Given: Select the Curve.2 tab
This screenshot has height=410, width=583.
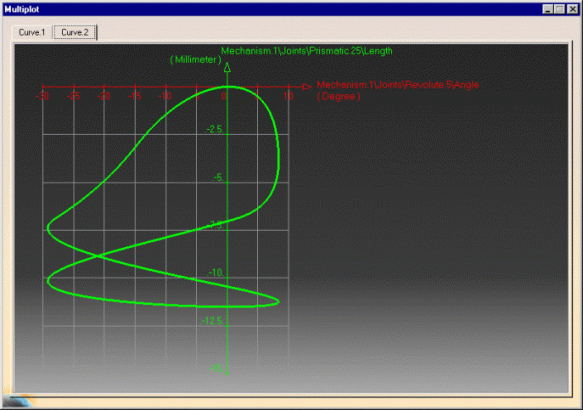Looking at the screenshot, I should point(75,32).
